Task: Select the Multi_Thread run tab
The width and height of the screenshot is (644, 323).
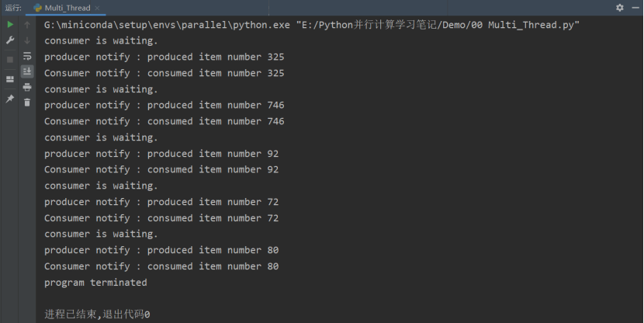Action: [x=62, y=8]
